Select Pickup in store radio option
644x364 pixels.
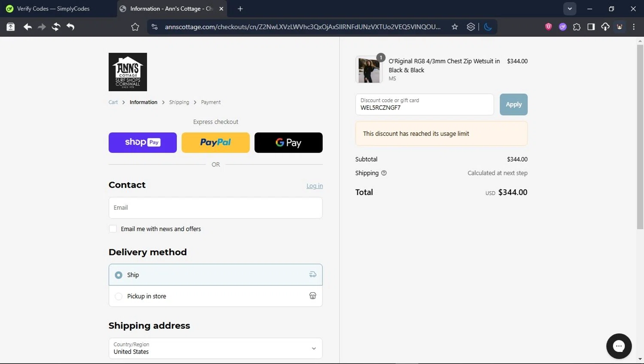click(x=118, y=297)
